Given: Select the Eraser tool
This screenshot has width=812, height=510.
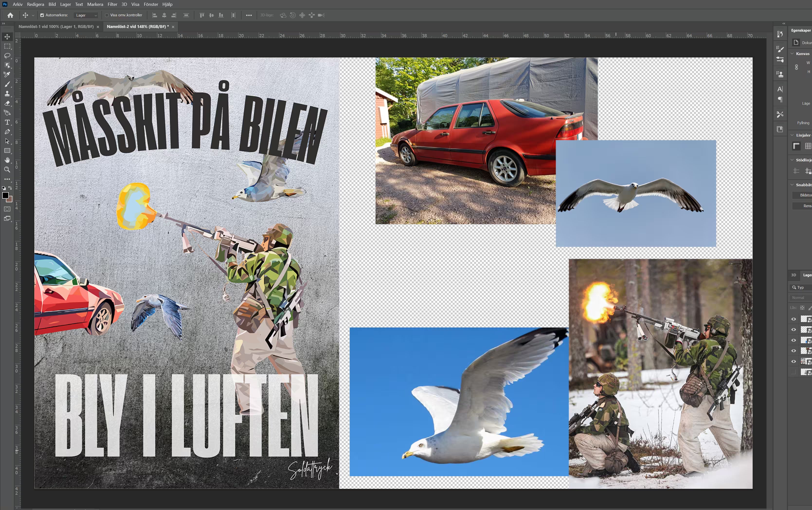Looking at the screenshot, I should [x=7, y=103].
